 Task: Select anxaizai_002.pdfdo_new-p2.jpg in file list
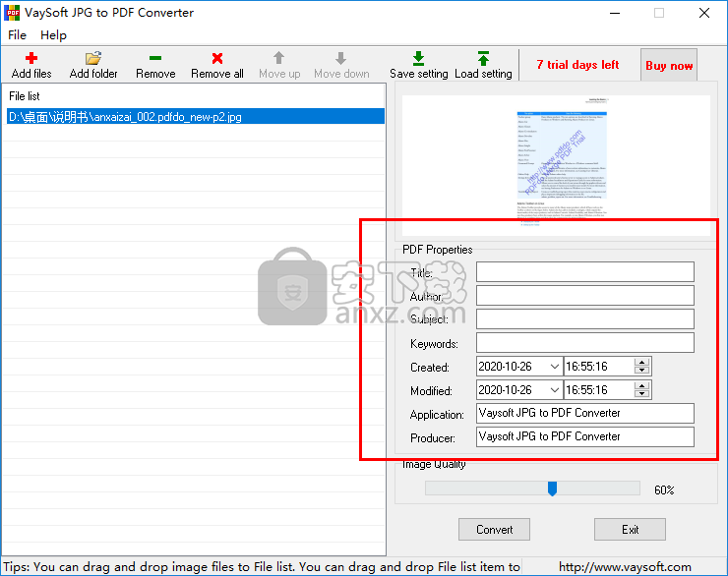click(196, 116)
